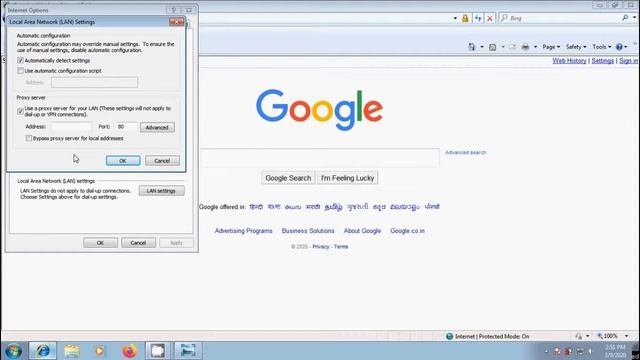
Task: Open Advertising Programs link
Action: pos(243,231)
